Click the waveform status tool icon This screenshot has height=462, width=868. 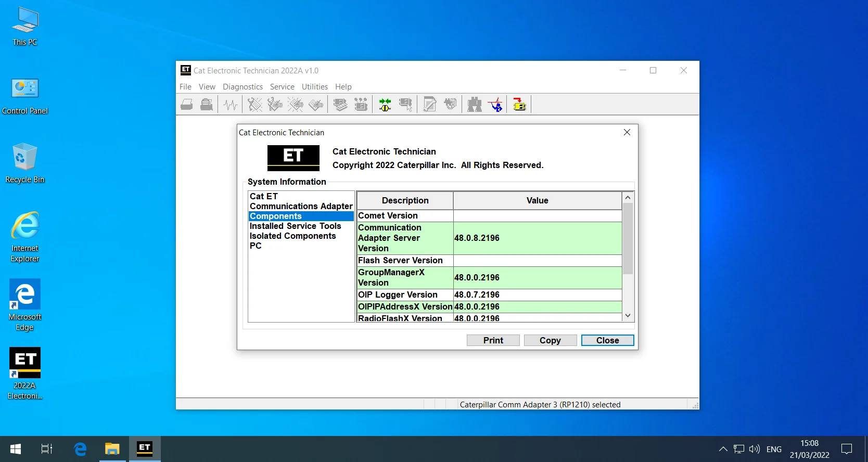click(231, 105)
